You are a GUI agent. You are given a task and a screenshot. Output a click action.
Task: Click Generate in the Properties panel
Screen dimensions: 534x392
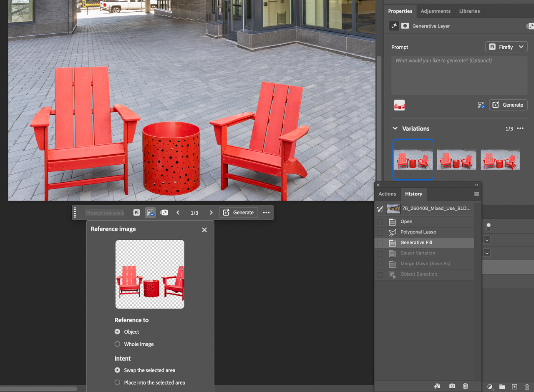click(508, 105)
